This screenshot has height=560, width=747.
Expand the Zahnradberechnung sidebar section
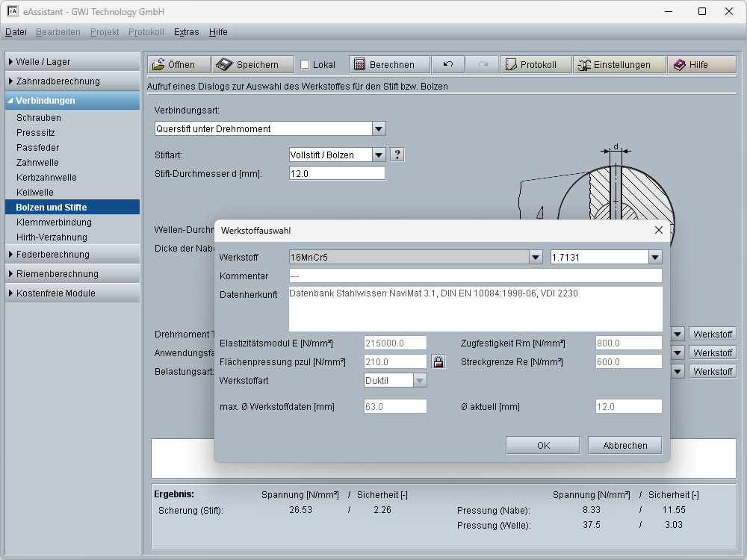(x=58, y=81)
